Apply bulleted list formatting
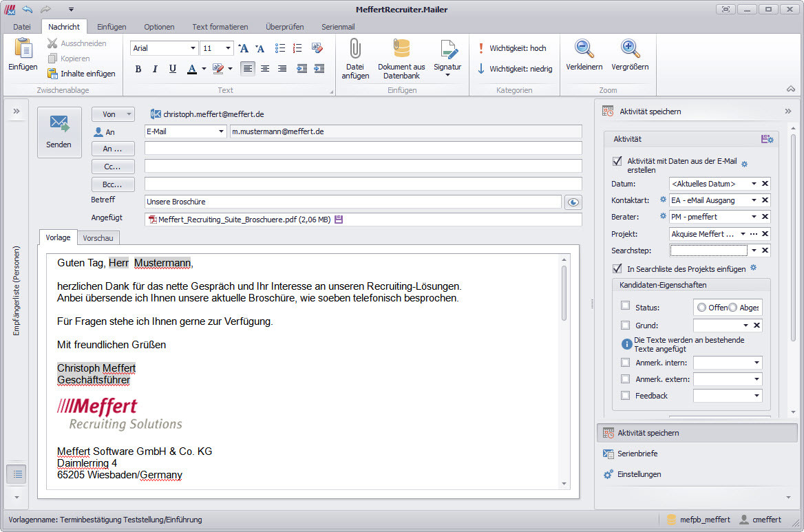 tap(280, 48)
